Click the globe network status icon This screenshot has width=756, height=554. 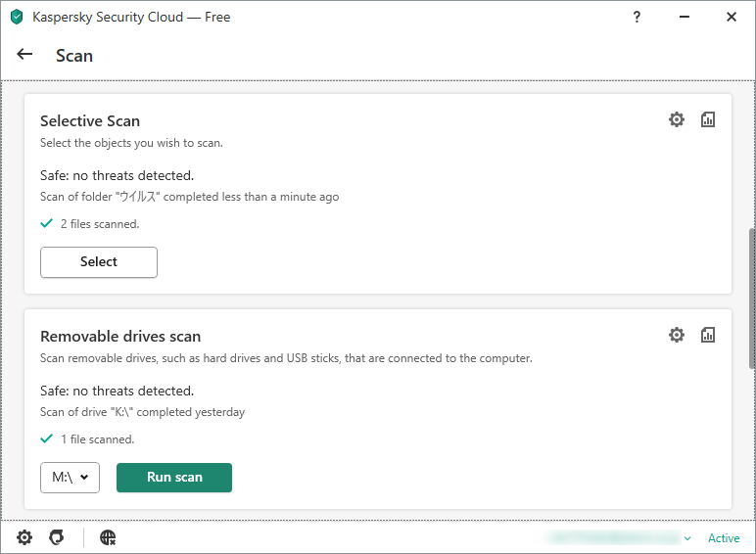click(108, 537)
